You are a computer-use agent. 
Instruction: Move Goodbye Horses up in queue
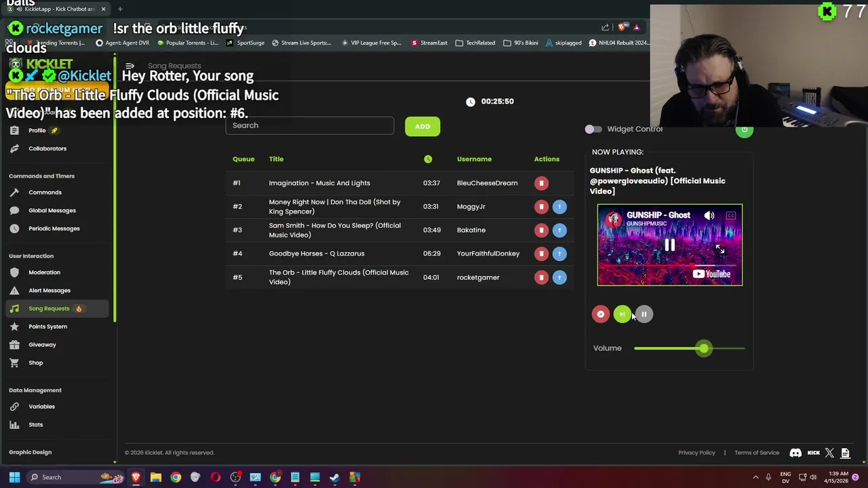[559, 253]
